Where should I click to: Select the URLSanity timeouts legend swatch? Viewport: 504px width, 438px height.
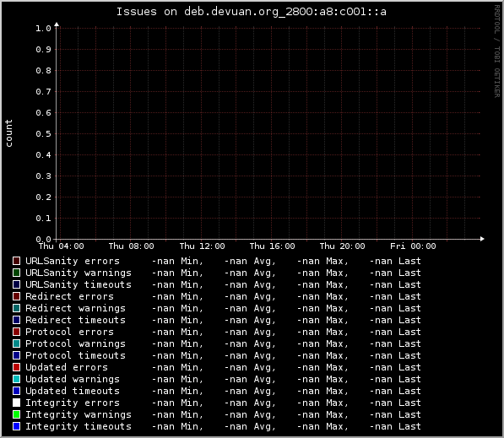click(16, 284)
